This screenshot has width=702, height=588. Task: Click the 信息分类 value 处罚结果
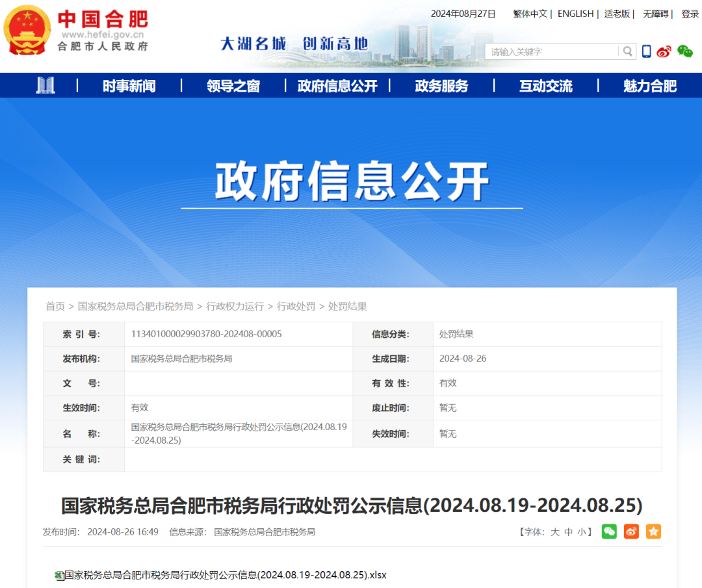456,334
